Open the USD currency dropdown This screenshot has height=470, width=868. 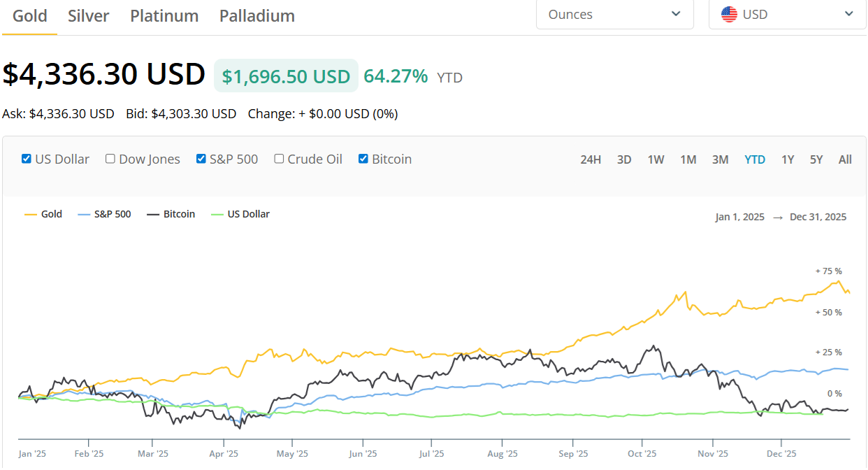coord(788,14)
